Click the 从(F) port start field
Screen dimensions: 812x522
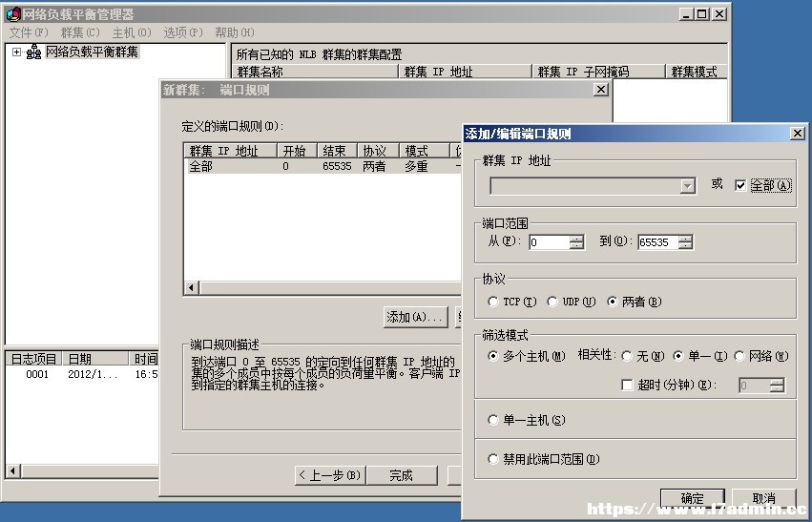pos(549,241)
